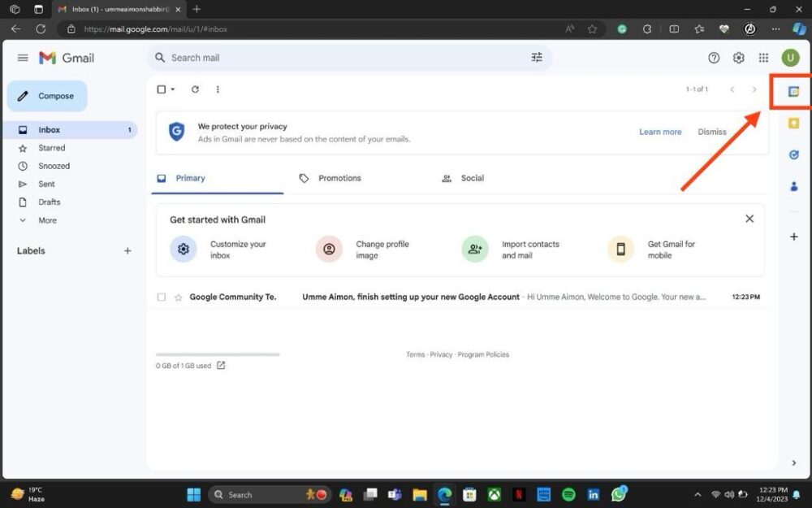Open the Google account avatar
The image size is (812, 508).
click(790, 58)
